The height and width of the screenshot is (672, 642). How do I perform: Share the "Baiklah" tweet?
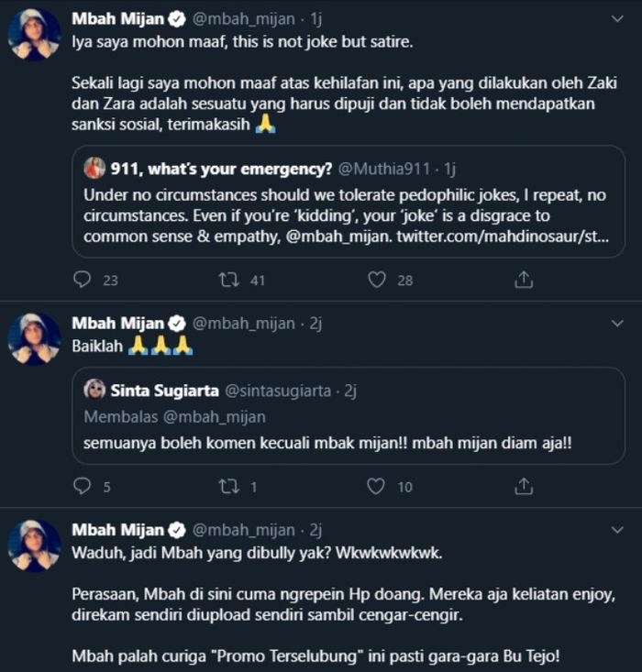[524, 486]
